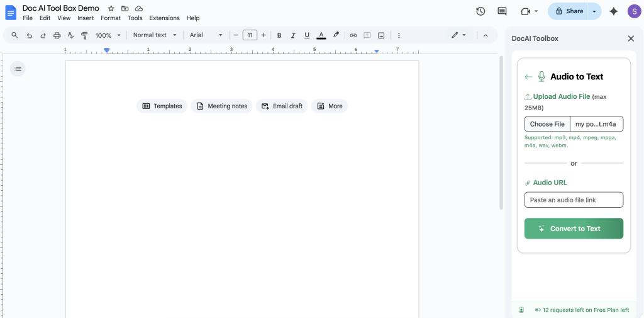Screen dimensions: 644x318
Task: Open the Format menu
Action: coord(111,18)
